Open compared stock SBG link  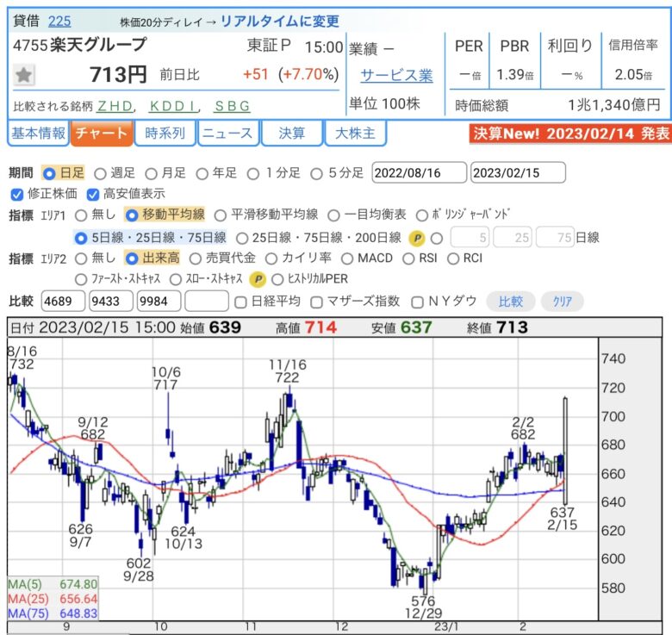[x=233, y=106]
